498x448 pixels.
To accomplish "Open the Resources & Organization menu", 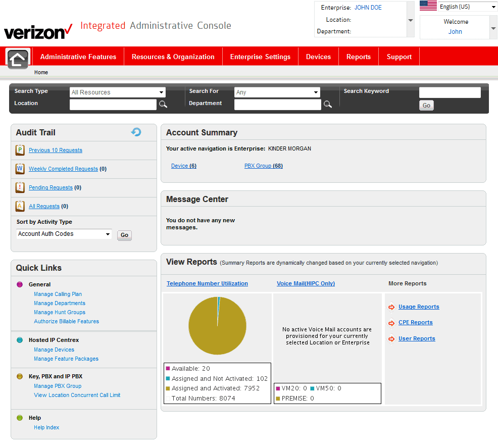I will pyautogui.click(x=173, y=57).
